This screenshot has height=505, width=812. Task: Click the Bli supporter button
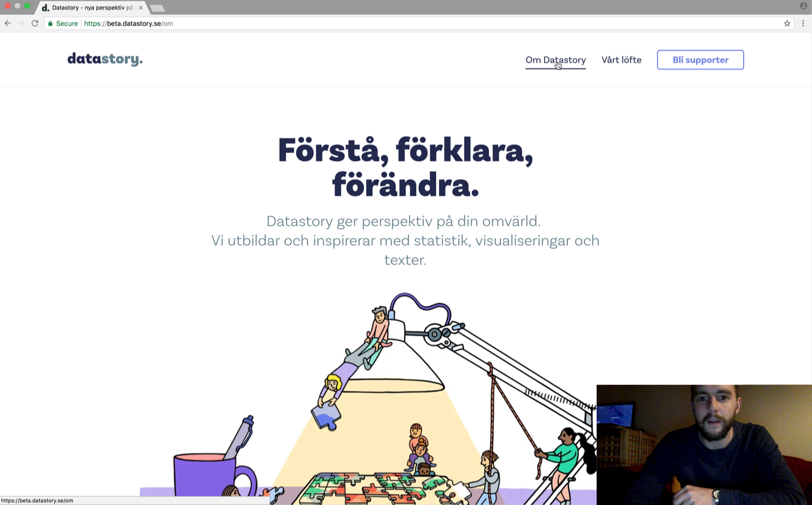(700, 60)
